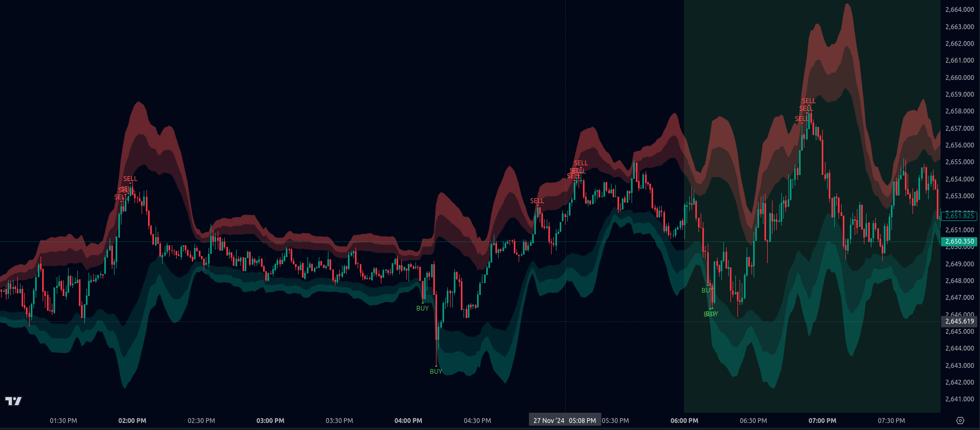Image resolution: width=980 pixels, height=430 pixels.
Task: Click the 2,663.000 price axis label
Action: coord(959,27)
